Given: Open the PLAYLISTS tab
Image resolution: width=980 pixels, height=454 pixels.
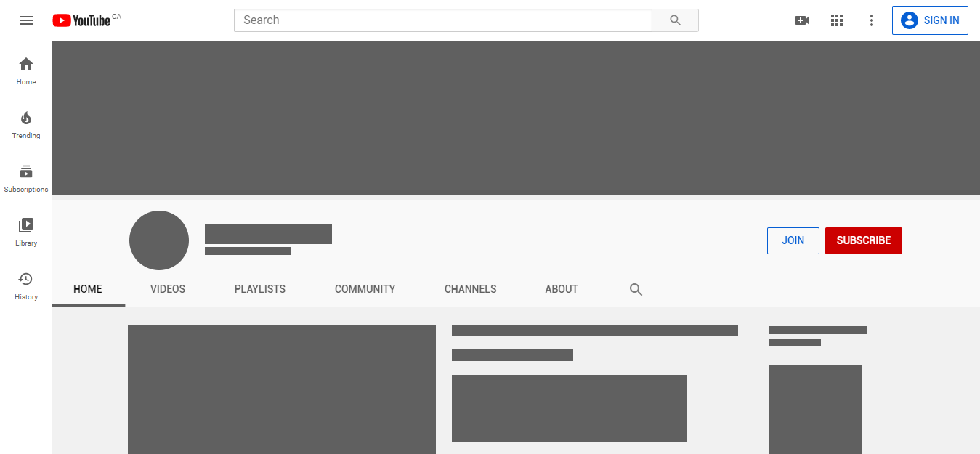Looking at the screenshot, I should tap(260, 289).
